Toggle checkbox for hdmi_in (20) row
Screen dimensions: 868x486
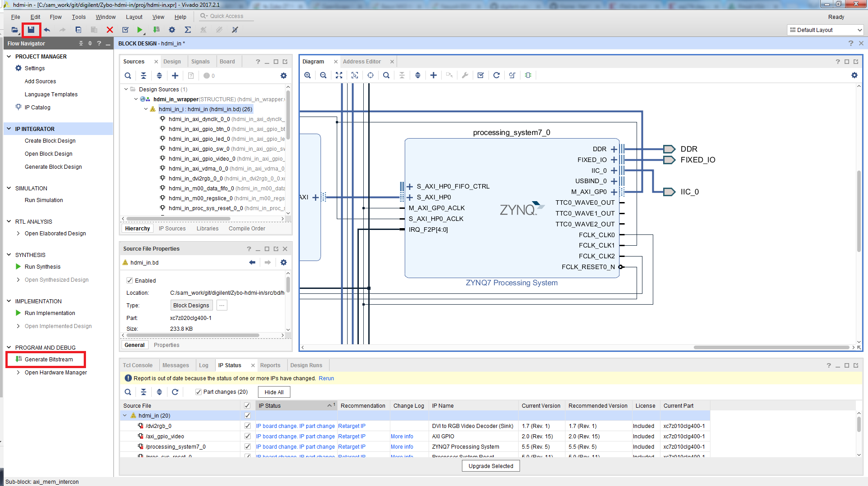[x=247, y=415]
